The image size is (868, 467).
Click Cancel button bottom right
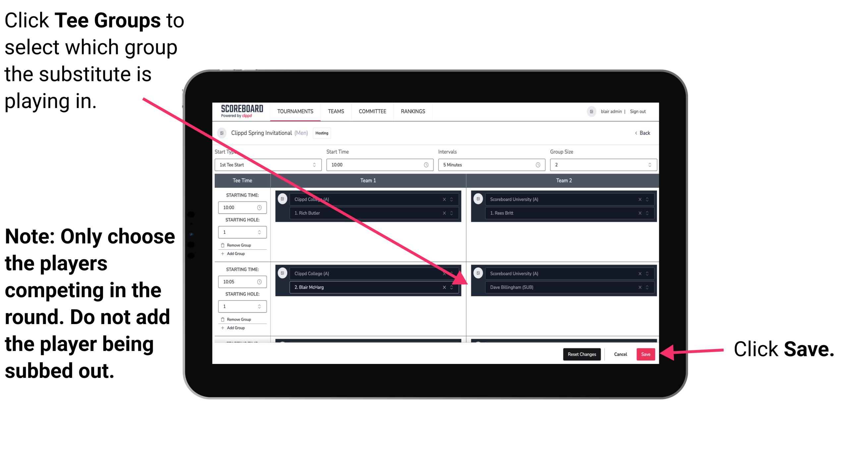click(x=620, y=354)
